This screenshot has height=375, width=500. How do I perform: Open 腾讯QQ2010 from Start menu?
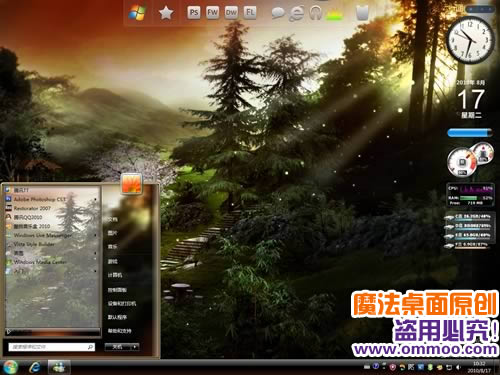[52, 217]
